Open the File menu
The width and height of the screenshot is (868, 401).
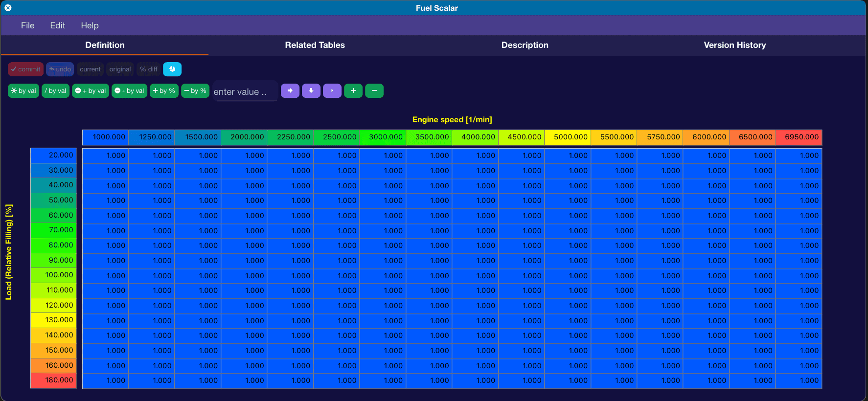(27, 25)
